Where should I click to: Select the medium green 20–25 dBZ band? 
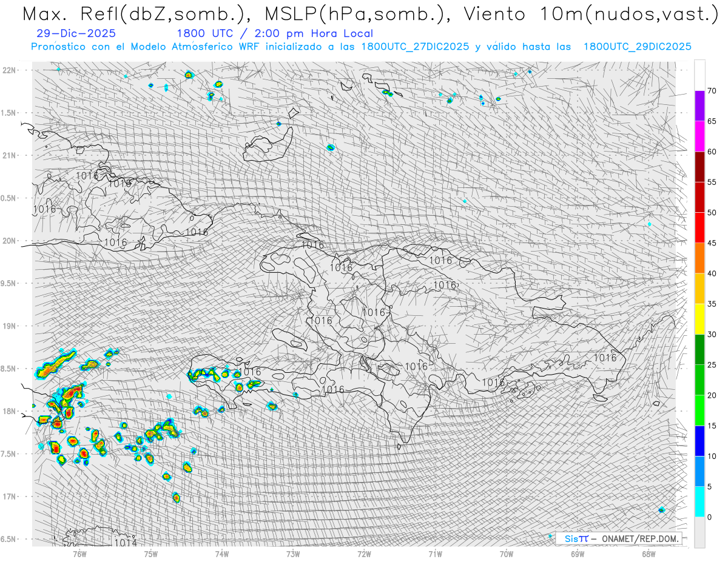coord(699,380)
